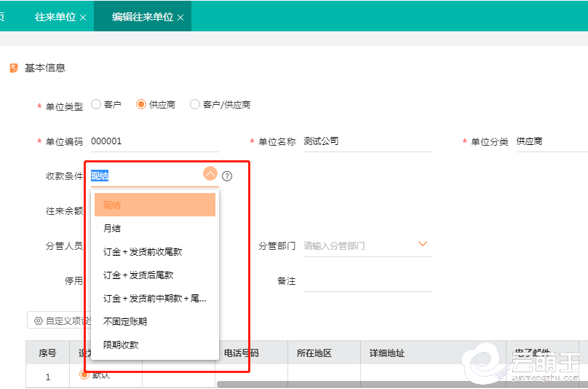
Task: Choose 月结 from the dropdown list
Action: [x=112, y=229]
